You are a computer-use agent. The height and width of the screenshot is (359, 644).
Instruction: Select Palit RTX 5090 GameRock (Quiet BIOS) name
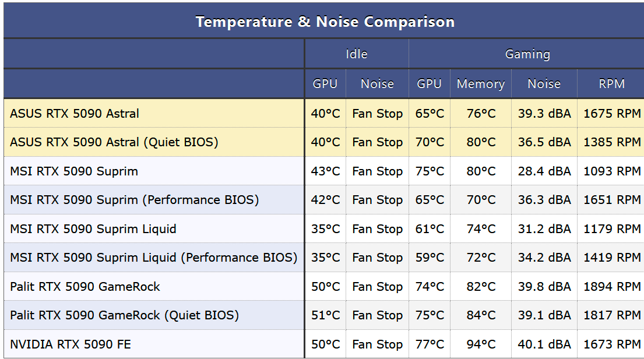coord(124,315)
